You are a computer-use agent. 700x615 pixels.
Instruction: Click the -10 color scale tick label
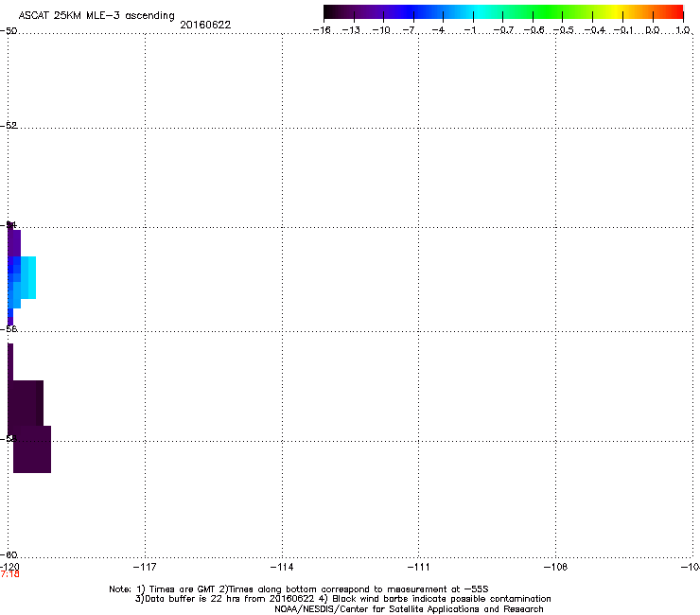click(381, 30)
